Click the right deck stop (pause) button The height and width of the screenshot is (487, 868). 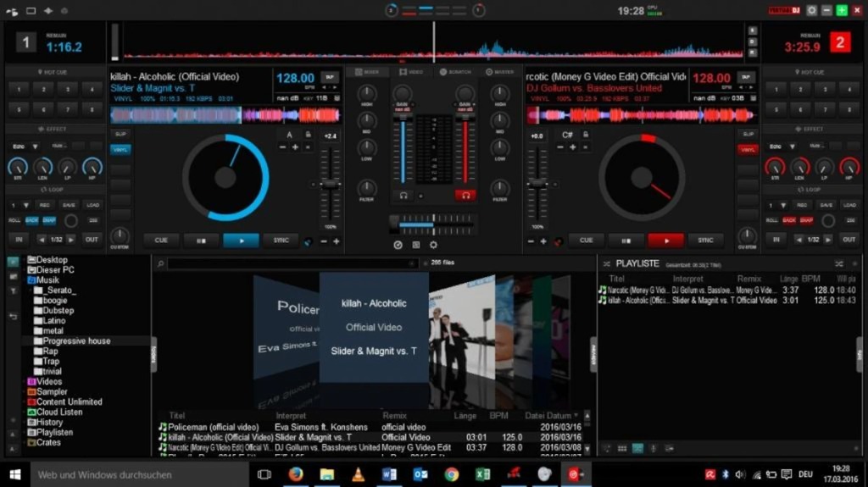[x=626, y=241]
